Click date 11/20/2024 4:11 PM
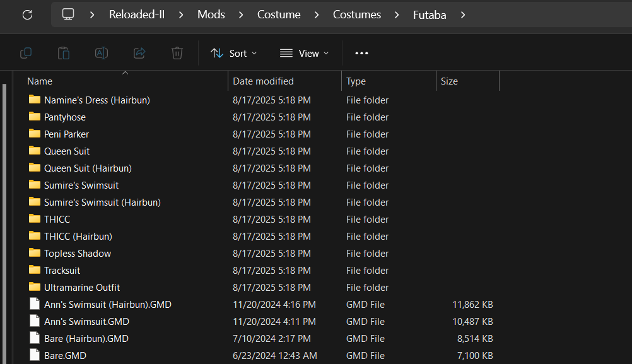This screenshot has width=632, height=364. tap(274, 321)
